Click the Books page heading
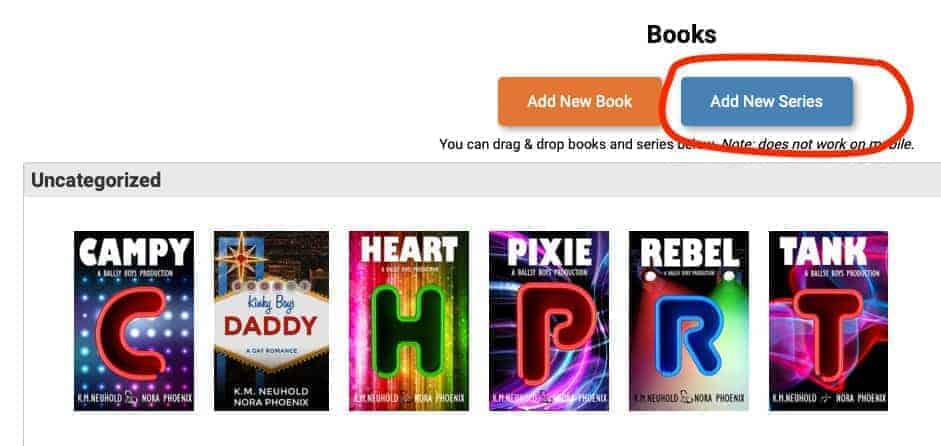Image resolution: width=941 pixels, height=446 pixels. 681,34
